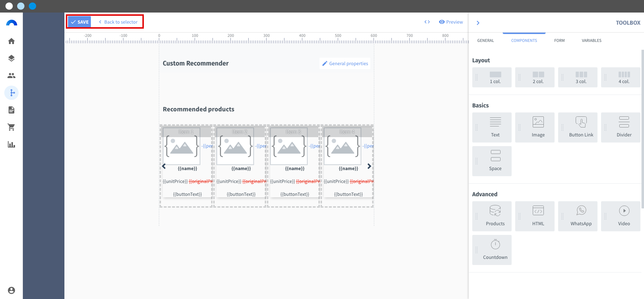Choose the Products advanced component
Screen dimensions: 644x299
pos(492,216)
